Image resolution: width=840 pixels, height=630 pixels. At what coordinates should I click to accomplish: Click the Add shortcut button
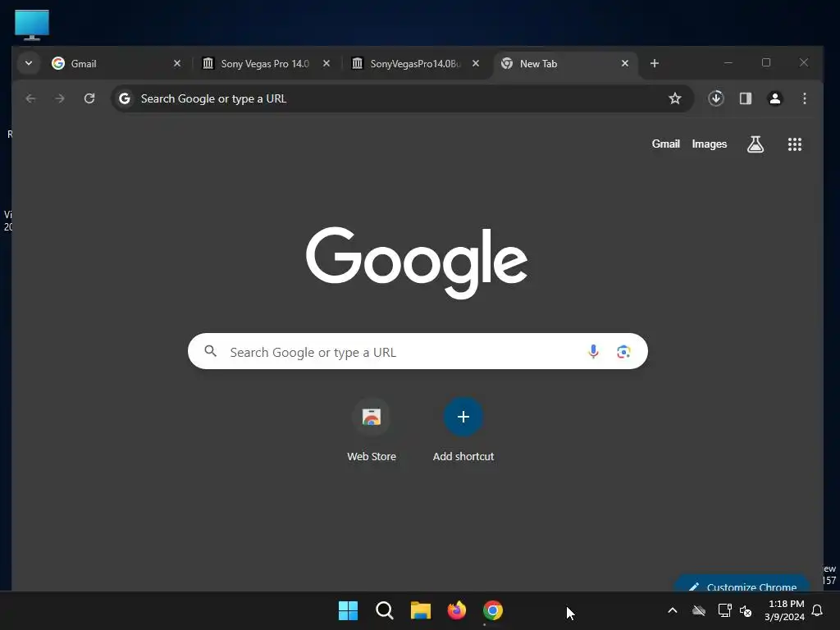coord(463,430)
